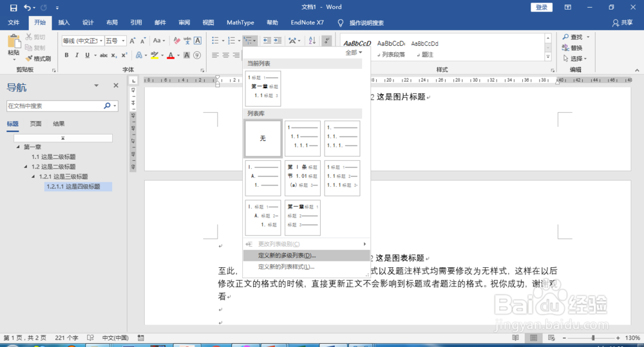This screenshot has height=347, width=644.
Task: Click the Undo arrow icon
Action: [x=27, y=7]
